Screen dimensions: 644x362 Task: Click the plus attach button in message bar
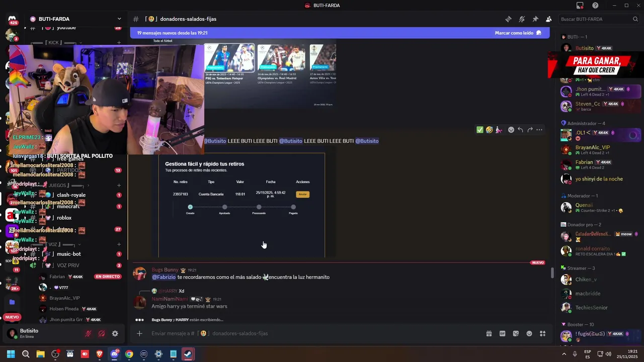139,333
